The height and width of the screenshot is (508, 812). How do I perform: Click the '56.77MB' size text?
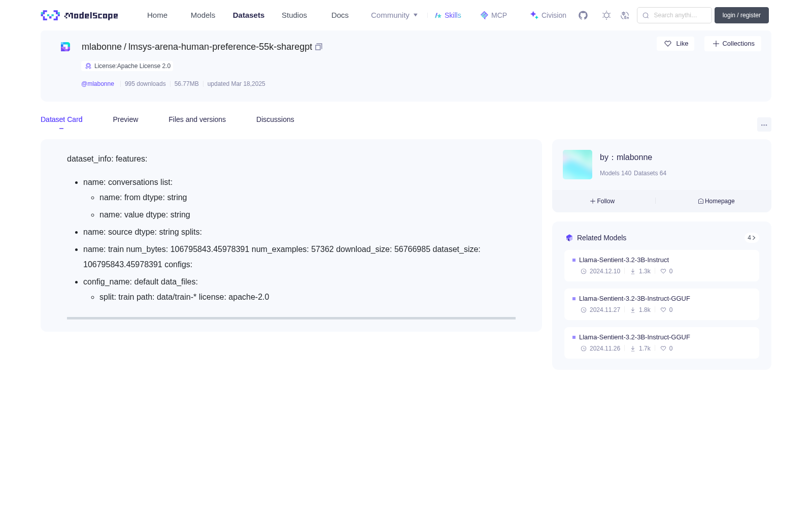(187, 84)
